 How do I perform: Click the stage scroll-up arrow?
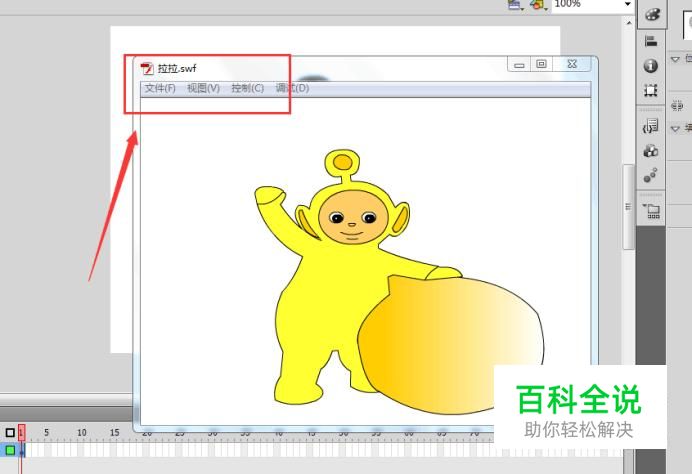[x=629, y=23]
